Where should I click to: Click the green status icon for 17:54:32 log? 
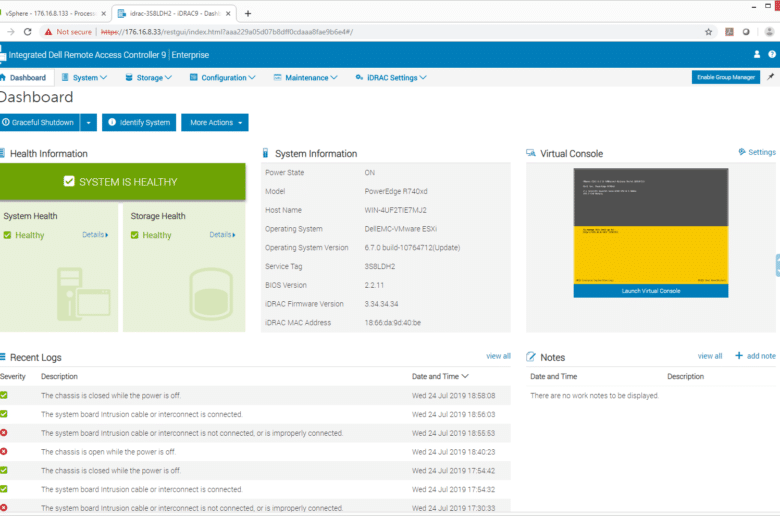click(3, 489)
